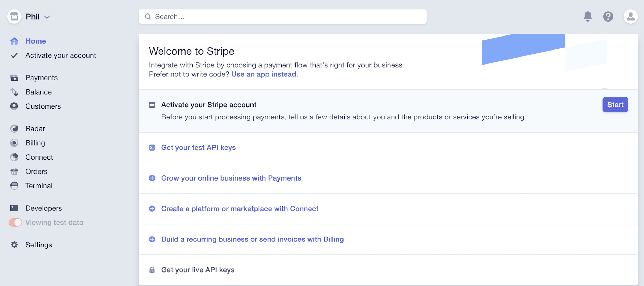The height and width of the screenshot is (286, 644).
Task: Toggle the Viewing test data switch
Action: click(x=15, y=222)
